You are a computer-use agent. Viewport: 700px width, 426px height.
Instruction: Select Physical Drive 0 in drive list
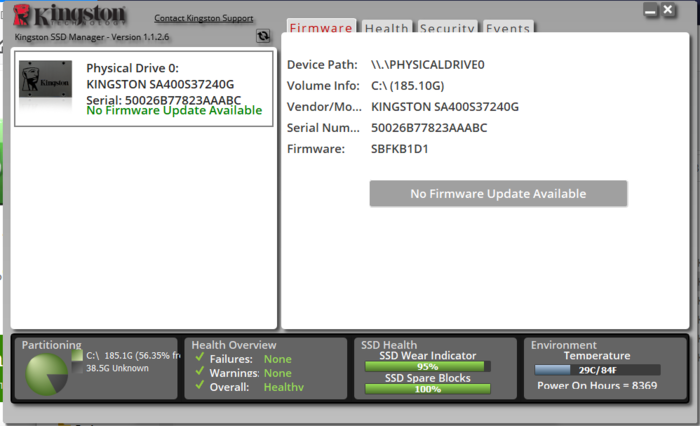pos(143,89)
